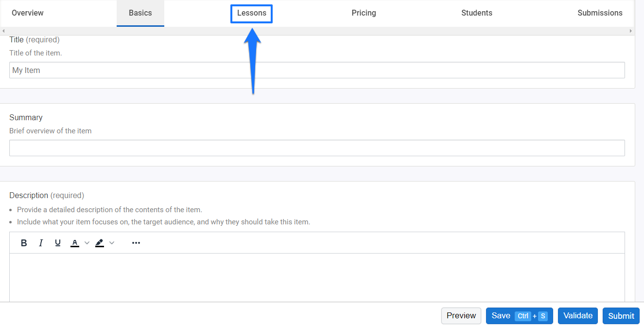The width and height of the screenshot is (644, 329).
Task: Switch to the Lessons tab
Action: coord(251,13)
